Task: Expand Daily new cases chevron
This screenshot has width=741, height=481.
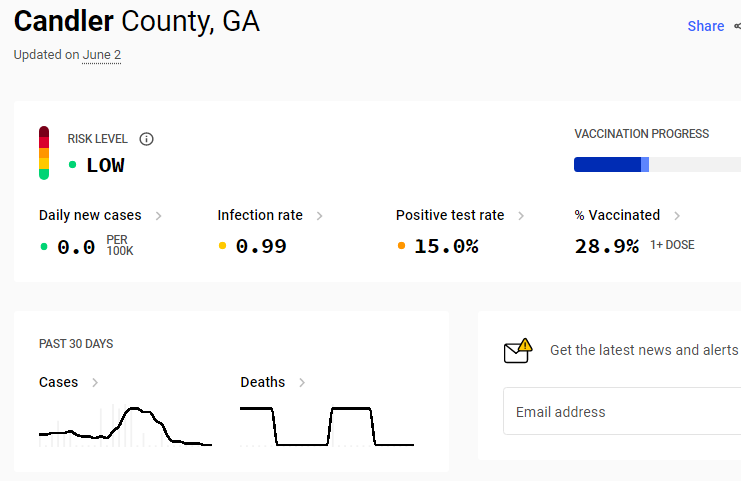Action: coord(159,216)
